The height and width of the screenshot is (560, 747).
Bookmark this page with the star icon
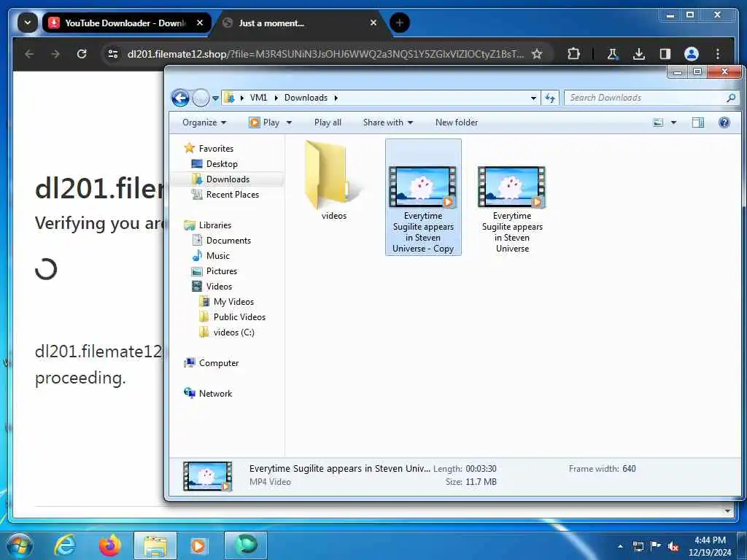(537, 54)
